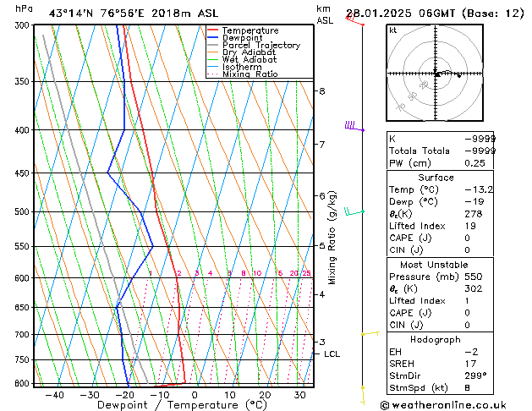Click the 'Mixing Ratio (g/kg)' vertical axis label
Screen dimensions: 532x411
332,238
